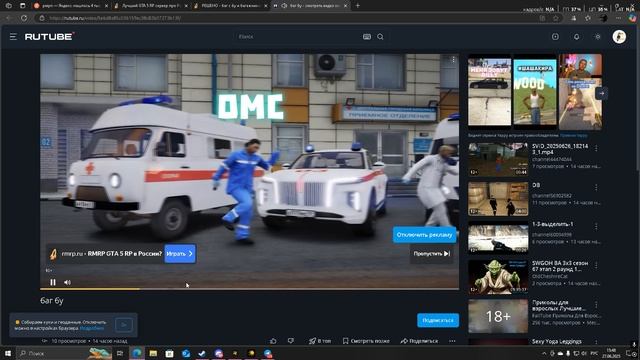Click the page vertical scrollbar
Screen dimensions: 640x360
[638, 98]
